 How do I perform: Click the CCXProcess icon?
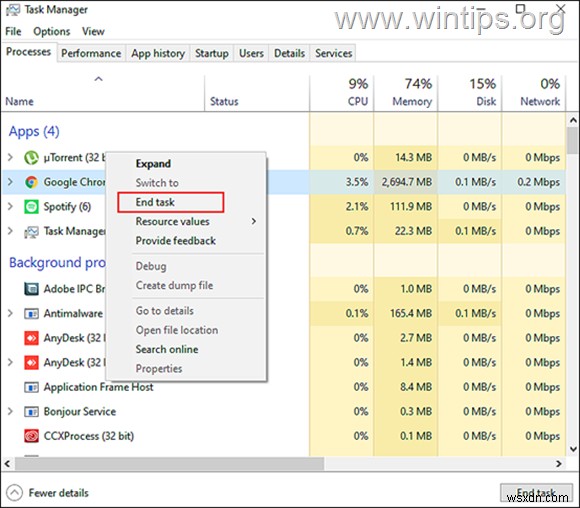tap(31, 436)
